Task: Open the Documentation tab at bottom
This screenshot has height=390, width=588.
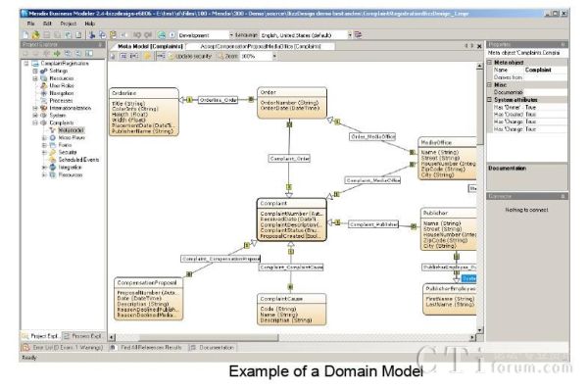Action: click(213, 348)
